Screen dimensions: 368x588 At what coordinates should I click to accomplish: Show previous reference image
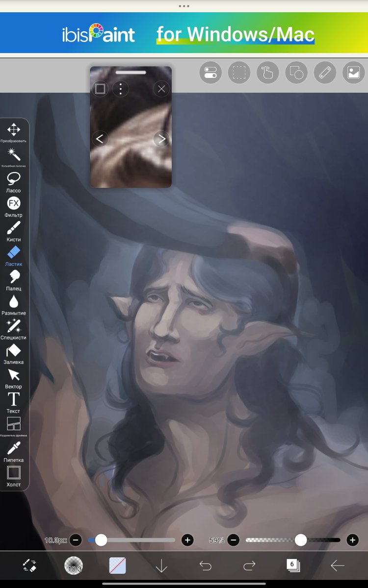point(100,139)
